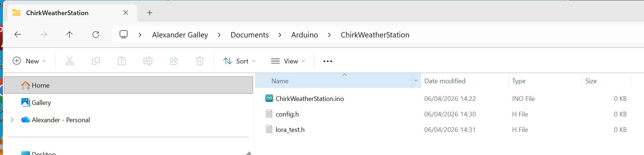This screenshot has width=644, height=155.
Task: Click the Copy icon in toolbar
Action: click(x=96, y=61)
